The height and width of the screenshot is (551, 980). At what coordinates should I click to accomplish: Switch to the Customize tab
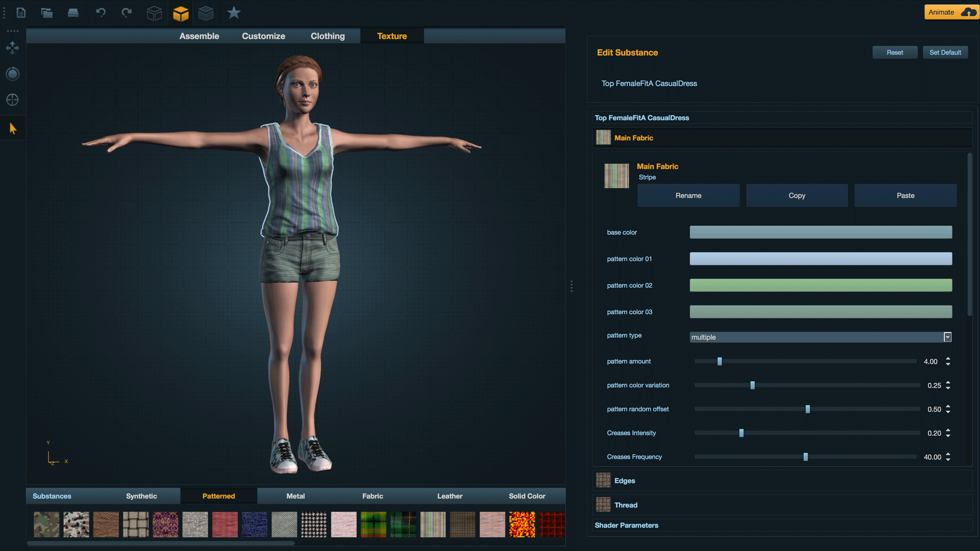point(263,36)
